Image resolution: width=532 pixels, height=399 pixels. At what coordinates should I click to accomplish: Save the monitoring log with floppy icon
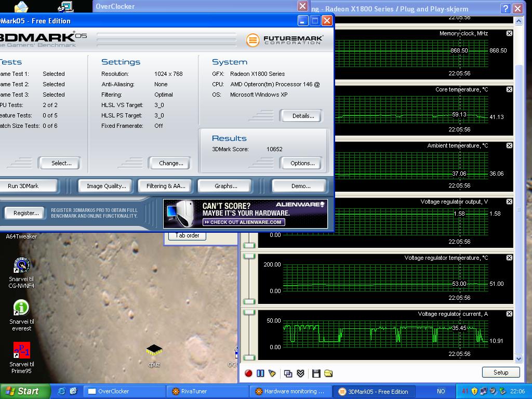point(316,374)
